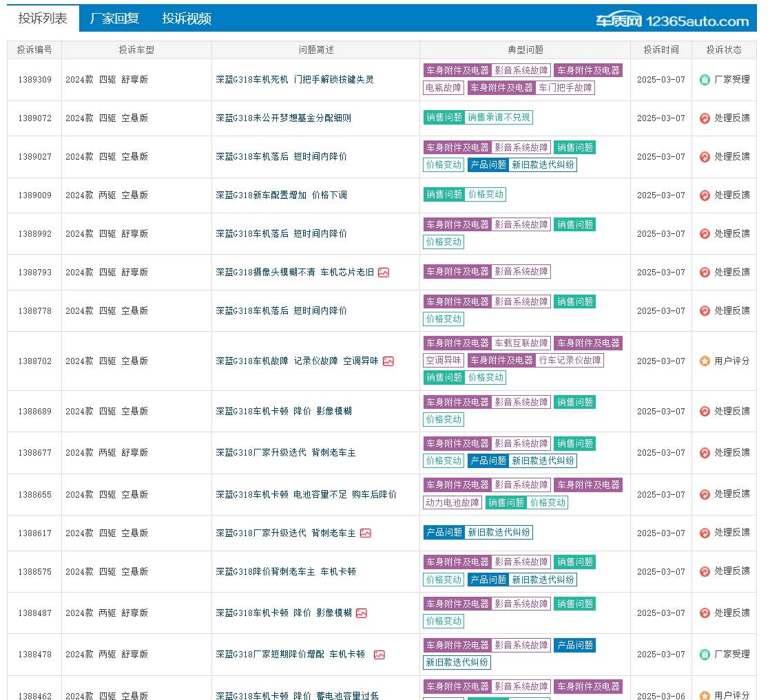Click image icon on complaint 1388702

388,361
